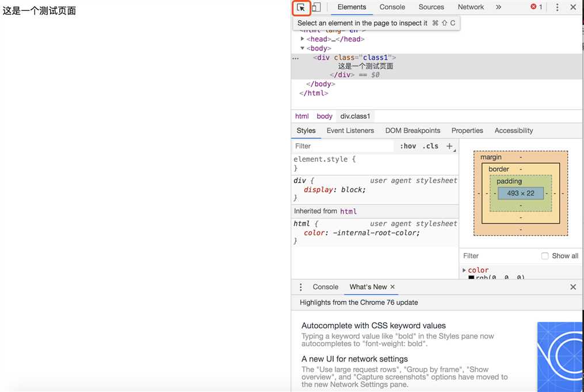Screen dimensions: 584x392
Task: Click the black rgb color swatch
Action: click(x=471, y=278)
